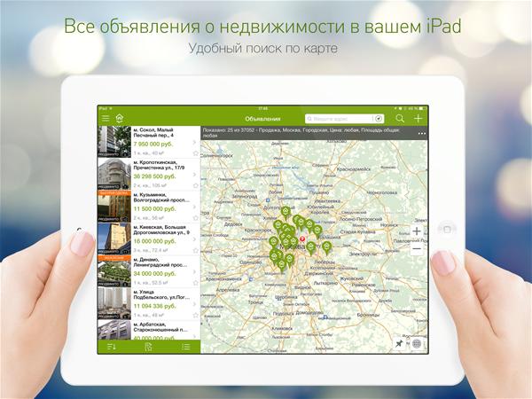Open sort options icon in bottom bar

pyautogui.click(x=112, y=347)
